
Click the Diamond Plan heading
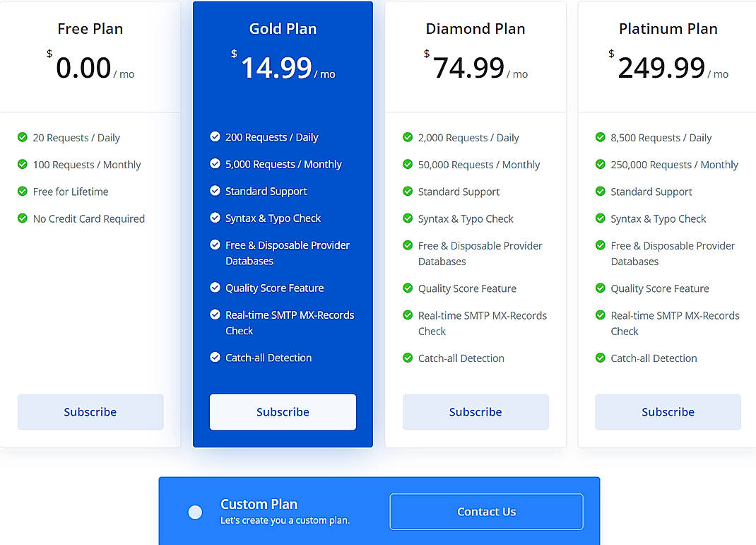476,29
